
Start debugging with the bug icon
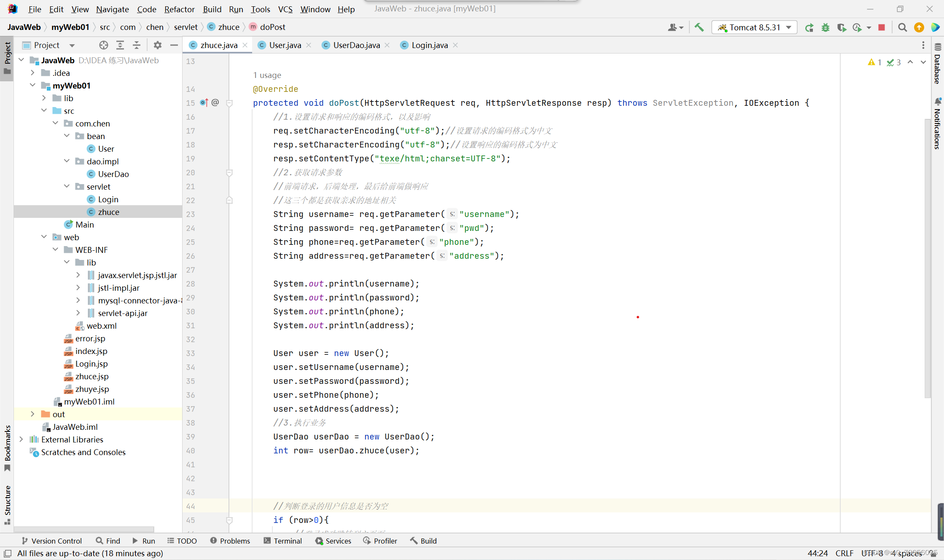point(825,27)
